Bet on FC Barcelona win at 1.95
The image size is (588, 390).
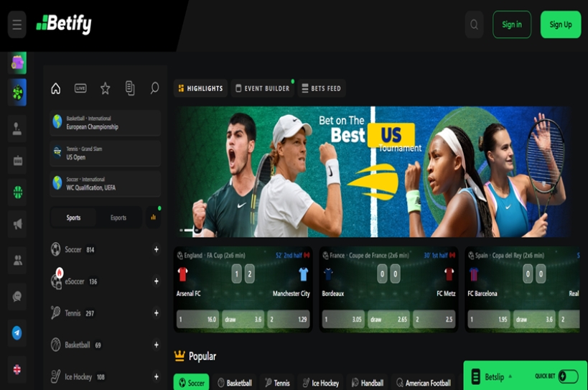[x=489, y=319]
